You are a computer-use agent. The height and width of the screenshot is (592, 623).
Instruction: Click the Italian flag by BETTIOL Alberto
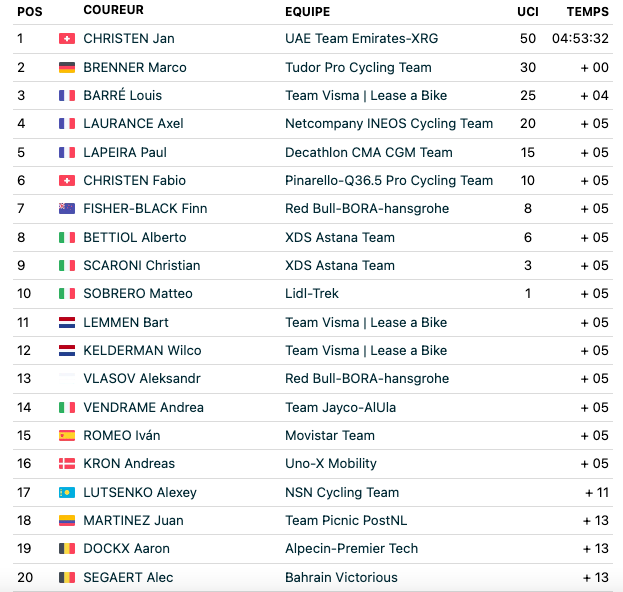point(67,238)
